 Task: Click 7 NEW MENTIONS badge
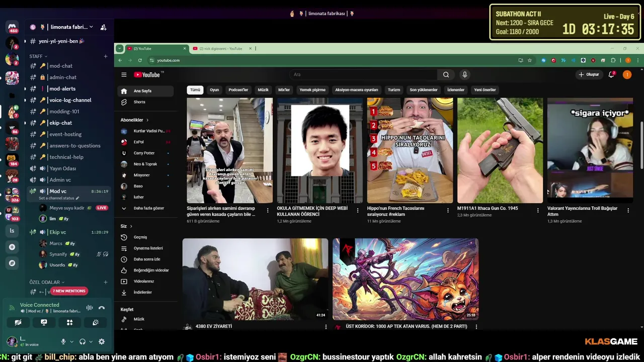click(69, 291)
